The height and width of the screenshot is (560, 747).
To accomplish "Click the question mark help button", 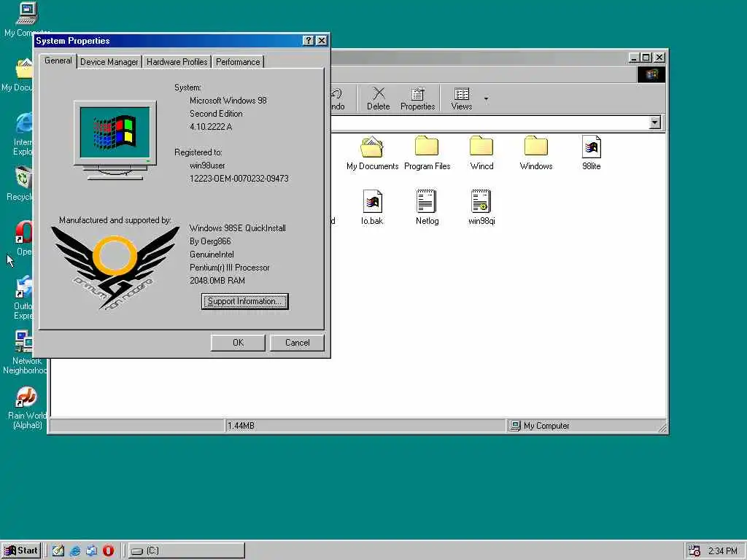I will [x=309, y=41].
